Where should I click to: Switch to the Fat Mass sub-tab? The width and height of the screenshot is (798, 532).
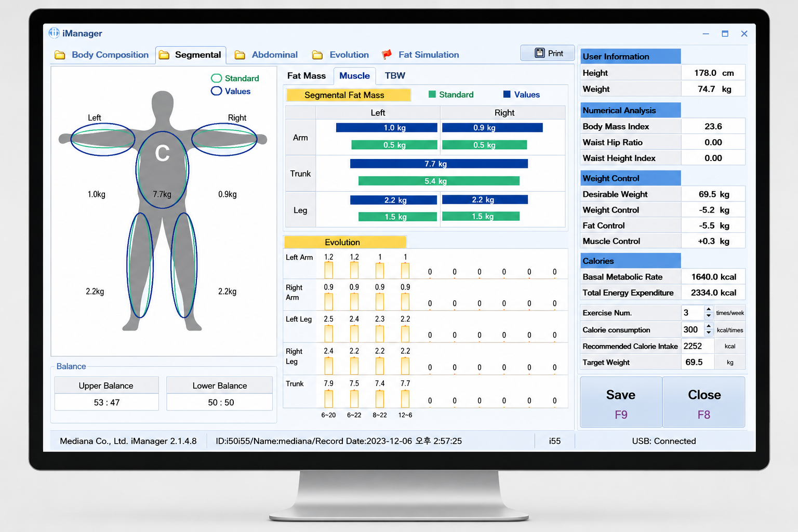tap(307, 76)
